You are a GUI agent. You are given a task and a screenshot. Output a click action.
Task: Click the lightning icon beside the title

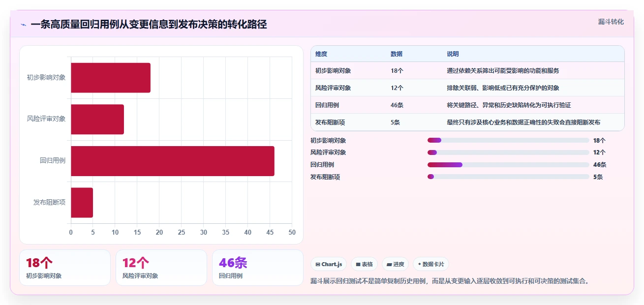24,25
